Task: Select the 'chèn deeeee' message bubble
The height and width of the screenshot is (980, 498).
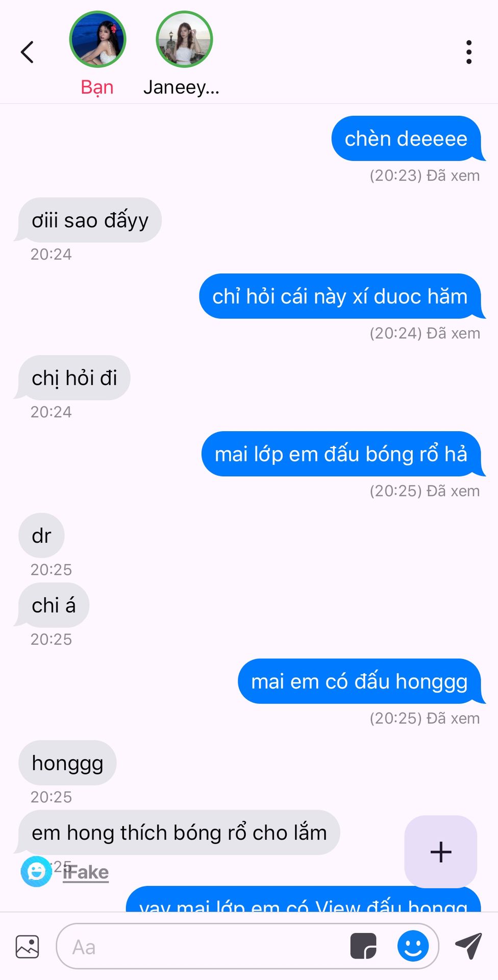Action: point(407,138)
